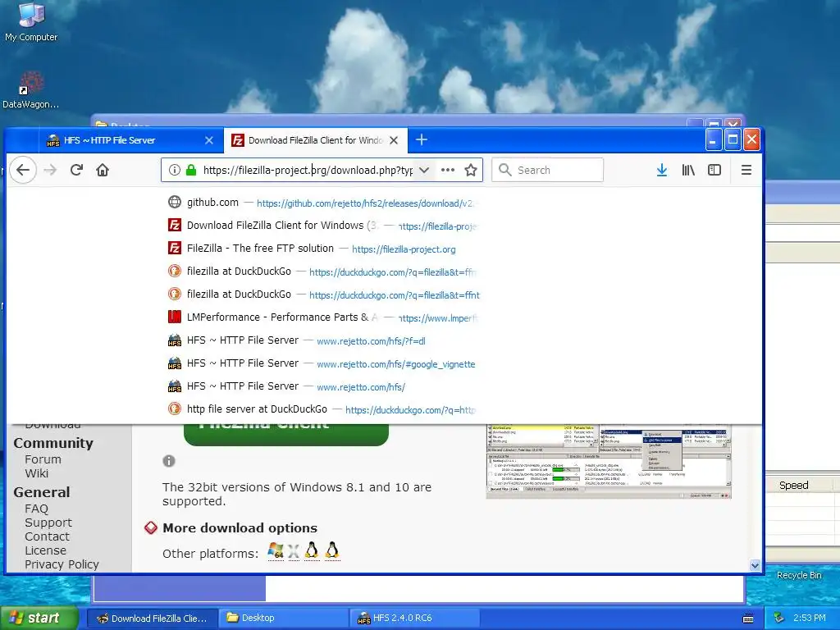Click the green padlock security icon
840x630 pixels.
coord(190,170)
